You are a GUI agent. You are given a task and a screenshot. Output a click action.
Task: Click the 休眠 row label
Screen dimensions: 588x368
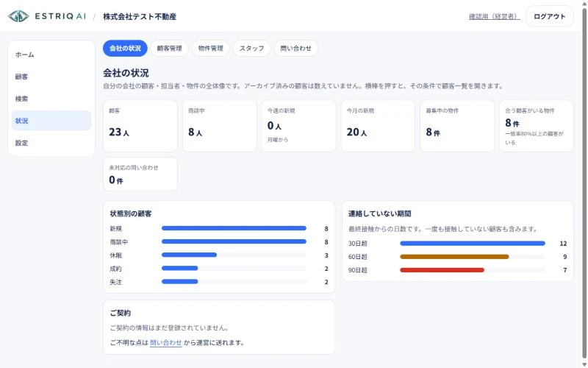[115, 255]
